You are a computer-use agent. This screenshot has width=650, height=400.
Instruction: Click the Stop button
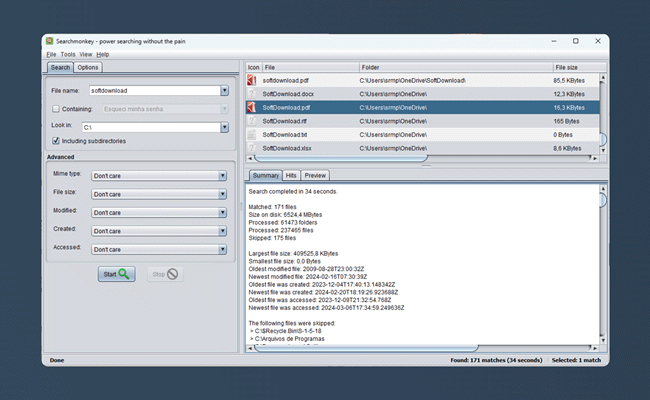[x=165, y=274]
